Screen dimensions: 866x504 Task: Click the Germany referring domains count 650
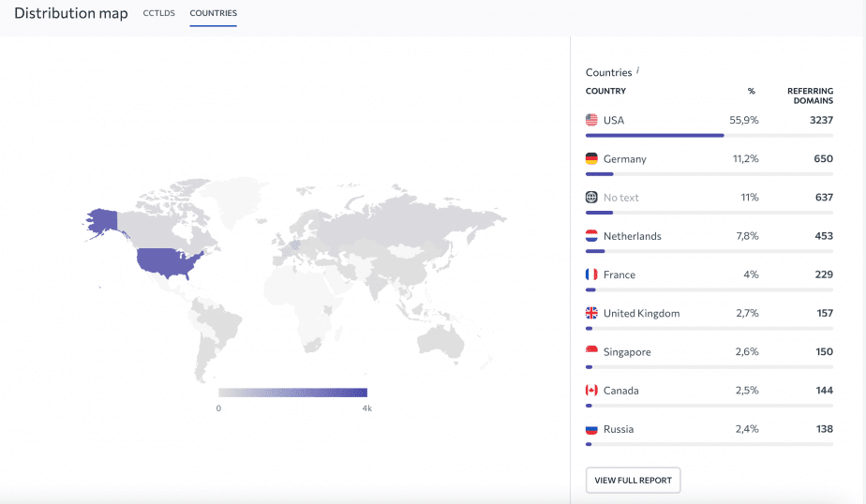coord(823,159)
